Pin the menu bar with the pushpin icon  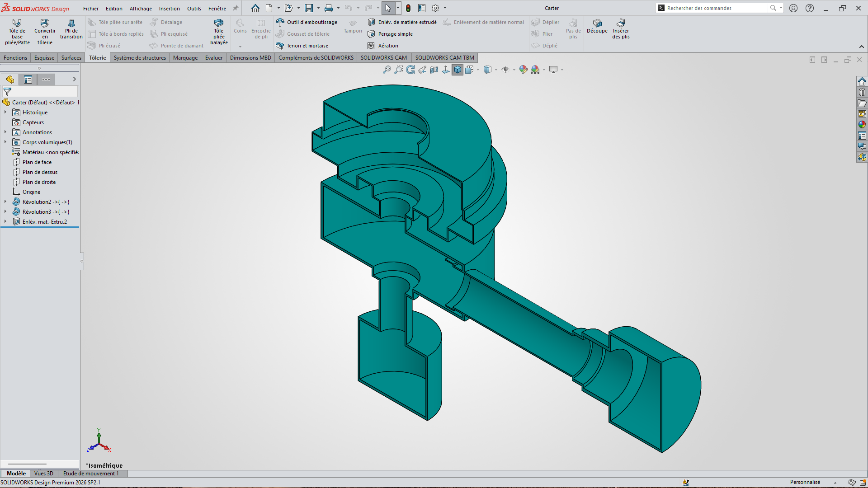click(236, 8)
